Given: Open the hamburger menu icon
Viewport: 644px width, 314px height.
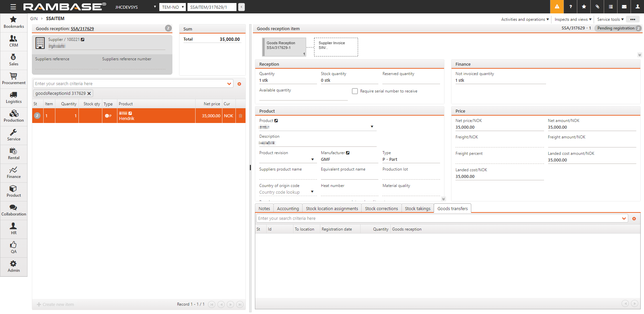Looking at the screenshot, I should tap(13, 7).
